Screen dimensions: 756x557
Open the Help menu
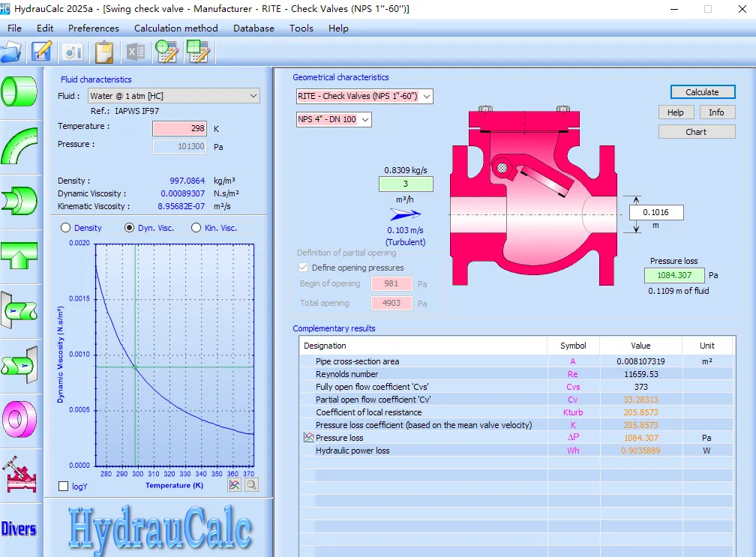(338, 28)
